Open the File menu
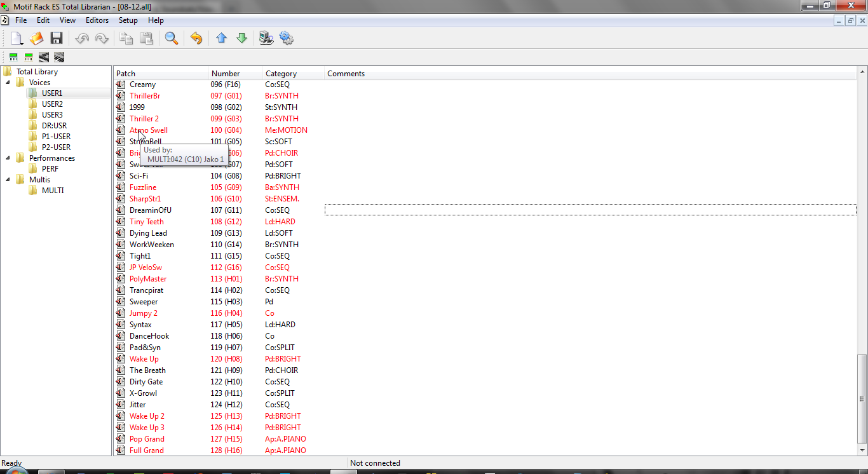The image size is (868, 474). [21, 20]
